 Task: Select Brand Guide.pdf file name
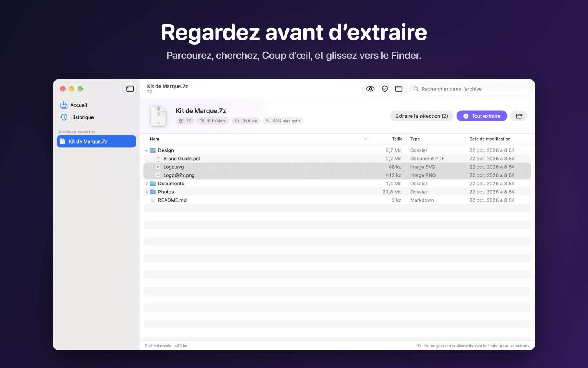click(x=182, y=159)
